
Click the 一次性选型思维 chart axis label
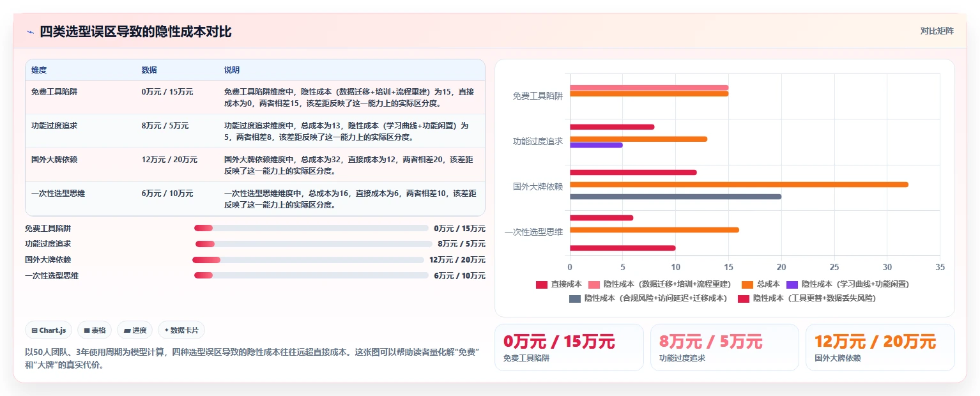click(533, 232)
